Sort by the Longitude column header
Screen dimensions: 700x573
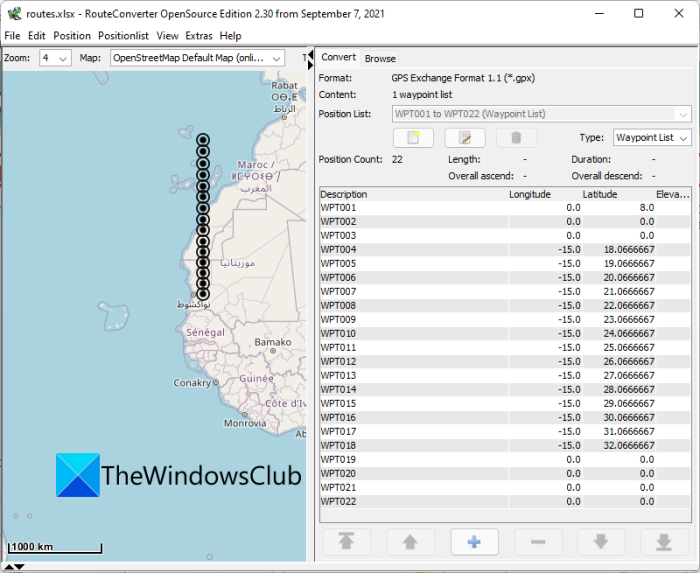(x=529, y=194)
